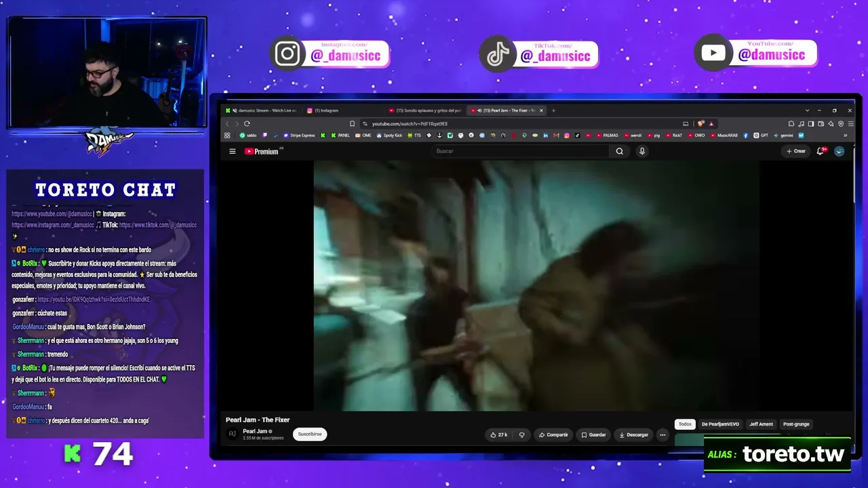Close the Pearl Jam - The Fixer tab

pos(541,110)
